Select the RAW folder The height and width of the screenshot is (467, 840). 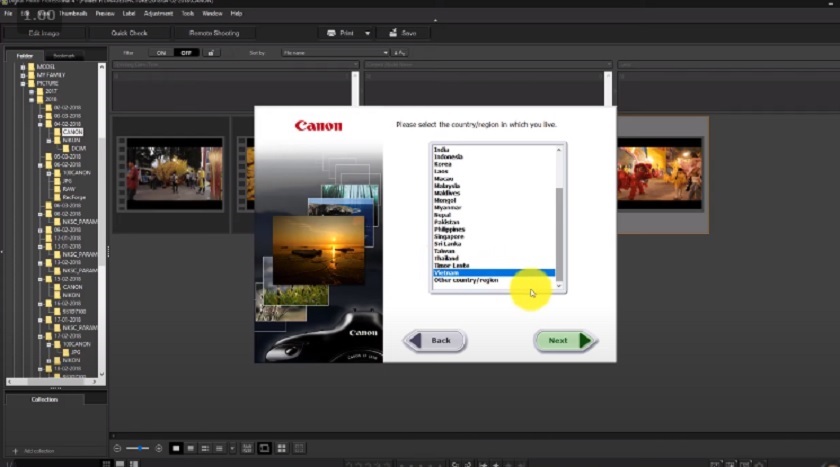[x=69, y=189]
